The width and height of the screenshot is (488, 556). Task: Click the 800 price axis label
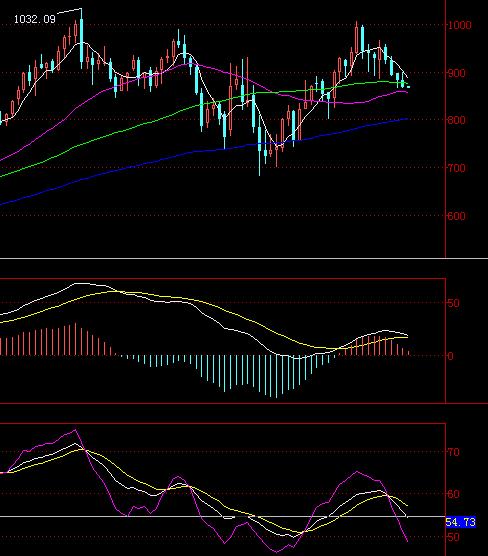coord(457,120)
